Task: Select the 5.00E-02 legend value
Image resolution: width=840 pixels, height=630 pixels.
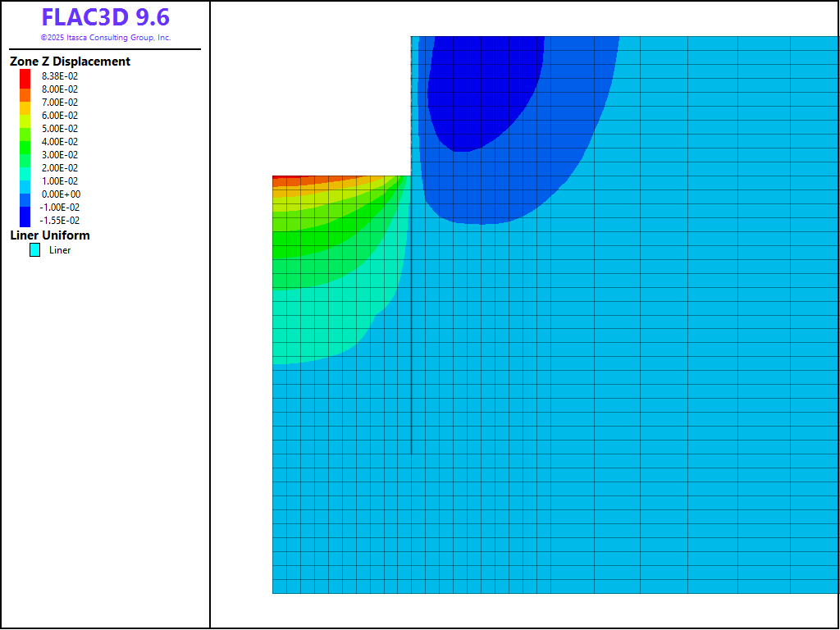Action: coord(60,129)
